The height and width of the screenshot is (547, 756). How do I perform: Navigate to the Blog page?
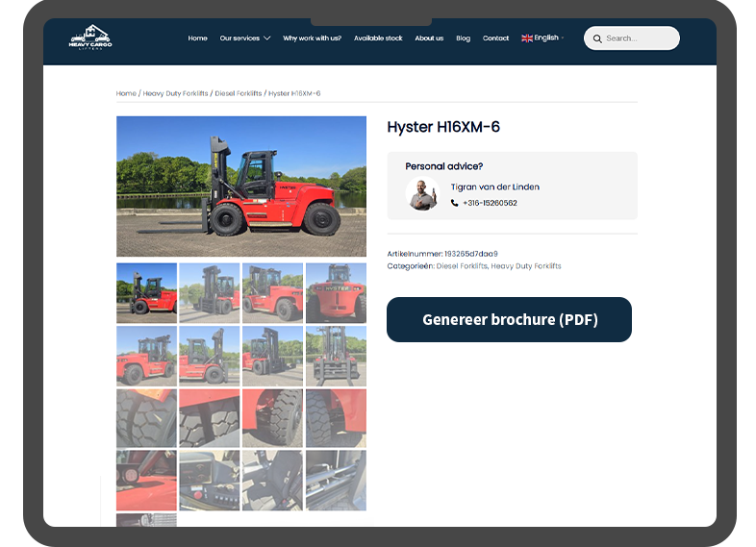(463, 38)
